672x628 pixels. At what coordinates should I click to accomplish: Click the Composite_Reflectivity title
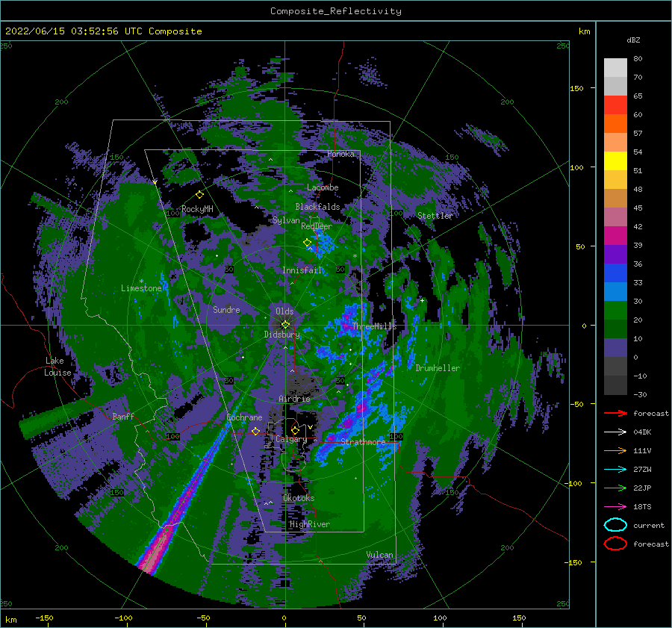coord(335,11)
